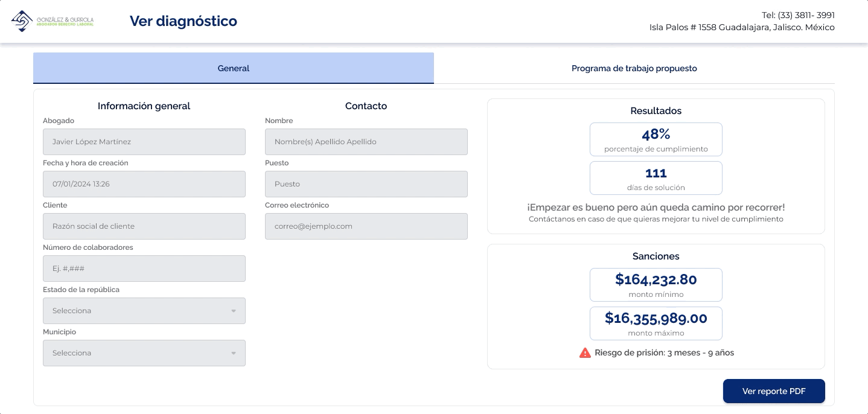868x414 pixels.
Task: Click the Cliente razón social field
Action: pos(144,226)
